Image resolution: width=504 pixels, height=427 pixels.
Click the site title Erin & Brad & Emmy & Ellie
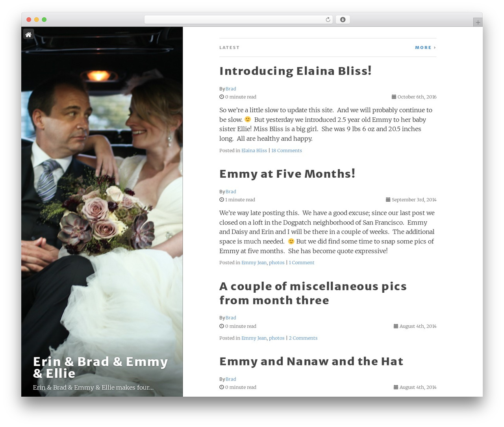coord(100,367)
